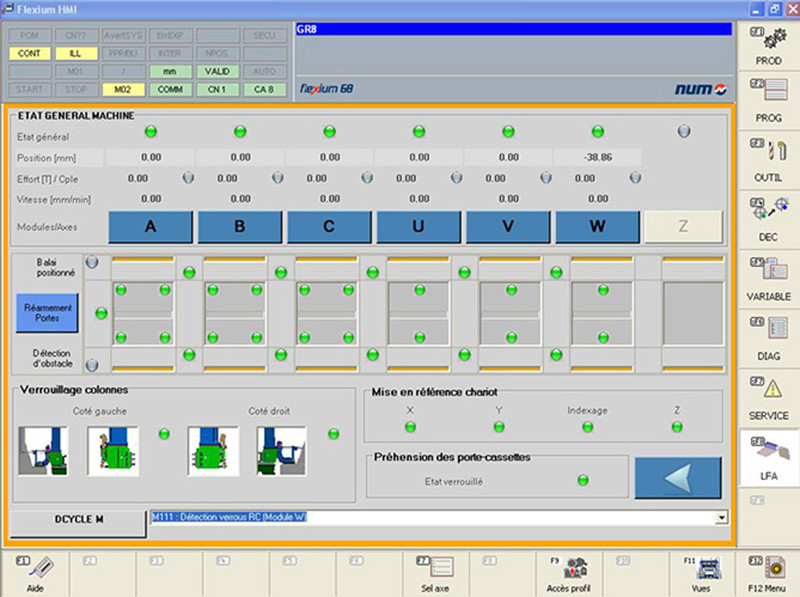Viewport: 800px width, 597px height.
Task: Open the PROD production page
Action: (768, 44)
